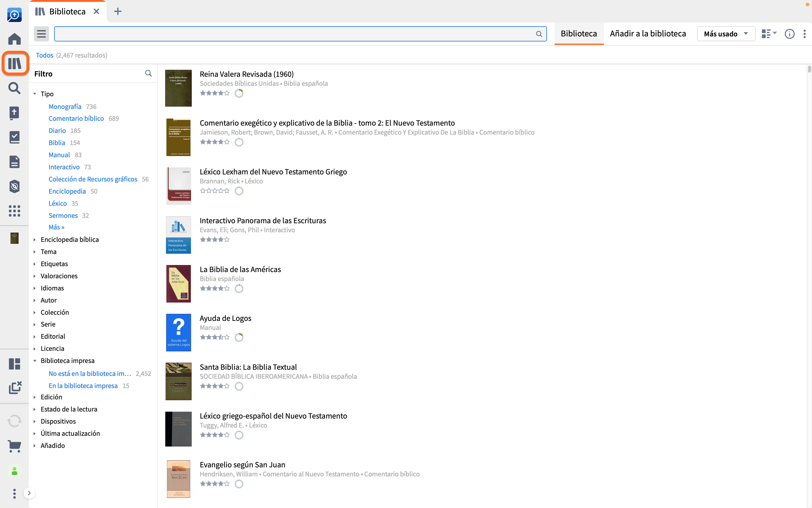Screen dimensions: 812x508
Task: Open the Interactivo Panorama de las Escrituras cover
Action: coord(178,235)
